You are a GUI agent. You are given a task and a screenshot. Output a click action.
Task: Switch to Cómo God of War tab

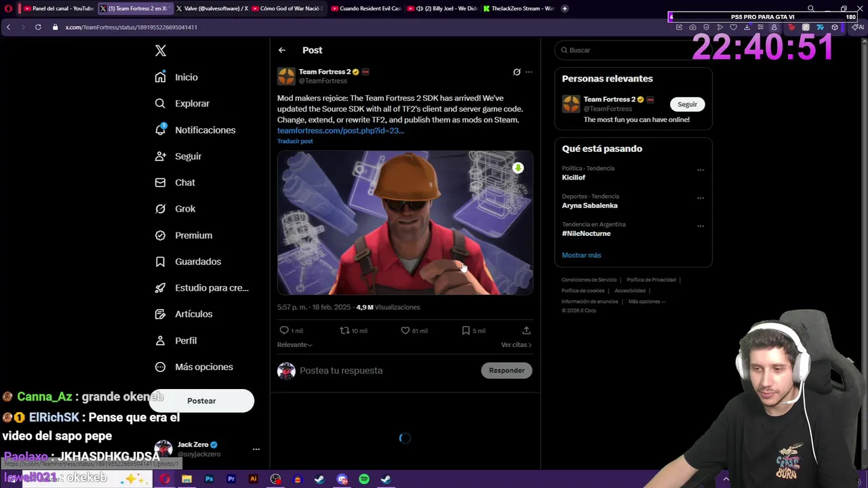(x=288, y=9)
